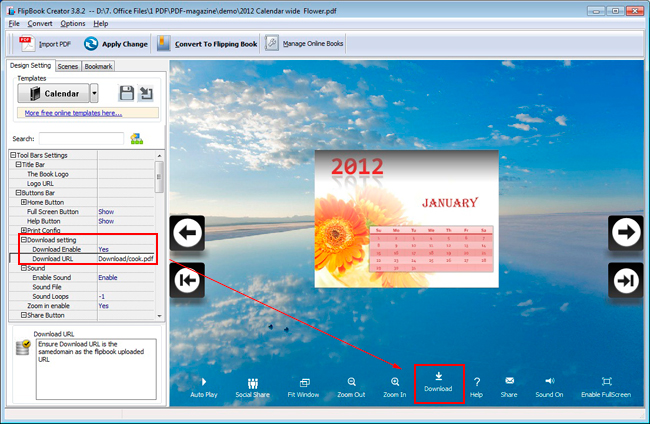
Task: Toggle Sound On speaker icon
Action: [x=549, y=382]
